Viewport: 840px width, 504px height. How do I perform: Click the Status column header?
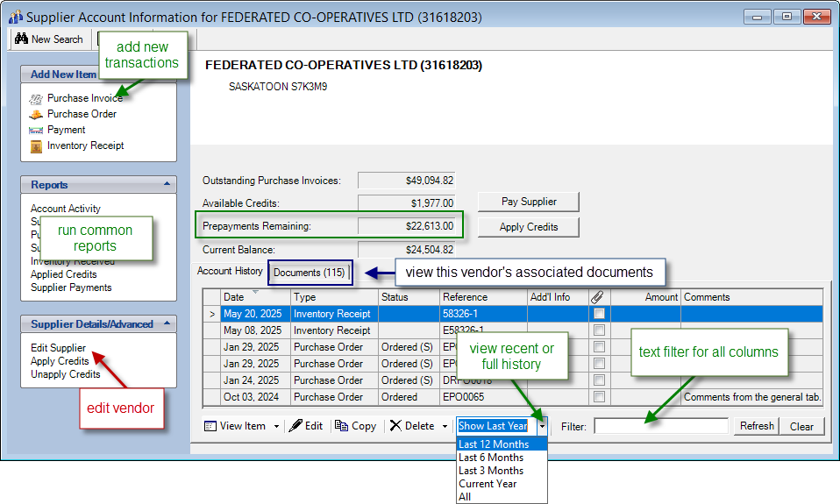click(x=409, y=297)
